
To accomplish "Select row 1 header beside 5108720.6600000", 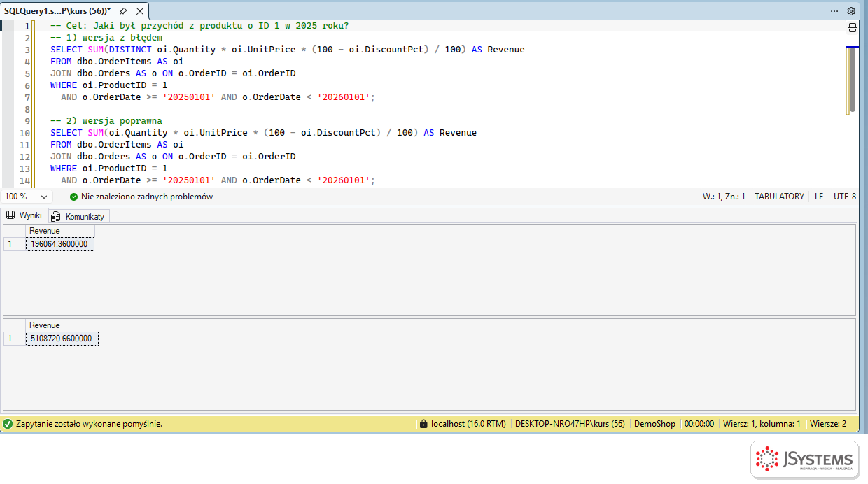I will (15, 339).
